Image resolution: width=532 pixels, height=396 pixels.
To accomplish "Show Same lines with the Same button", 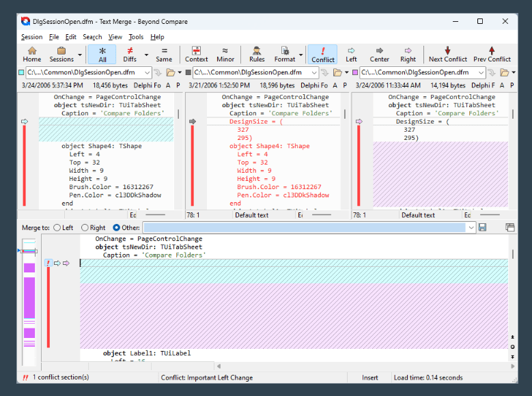I will point(164,55).
